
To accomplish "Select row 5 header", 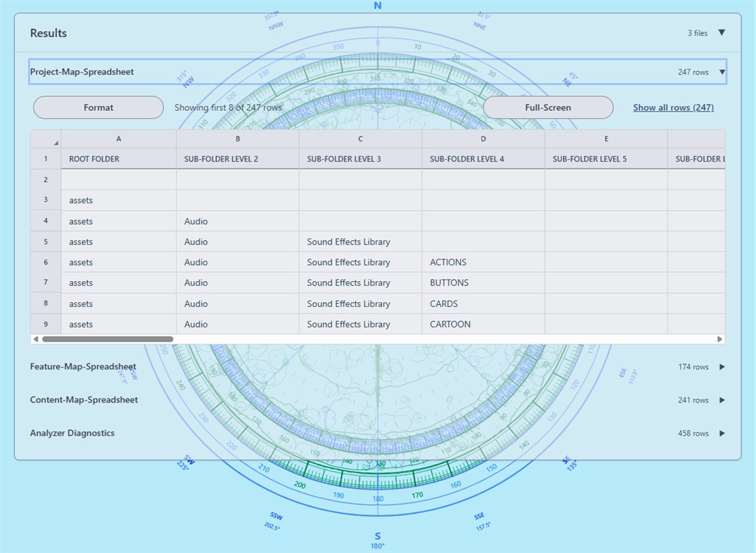I will click(46, 242).
